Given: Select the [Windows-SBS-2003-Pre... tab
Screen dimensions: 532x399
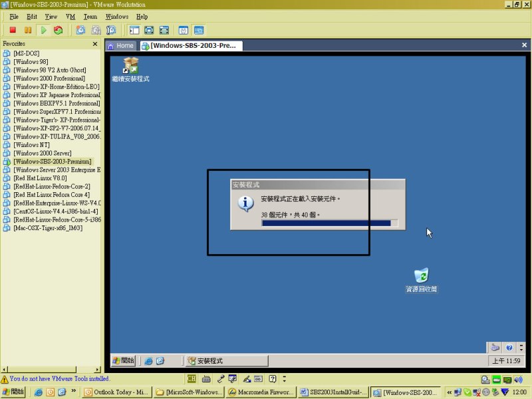Looking at the screenshot, I should tap(191, 46).
